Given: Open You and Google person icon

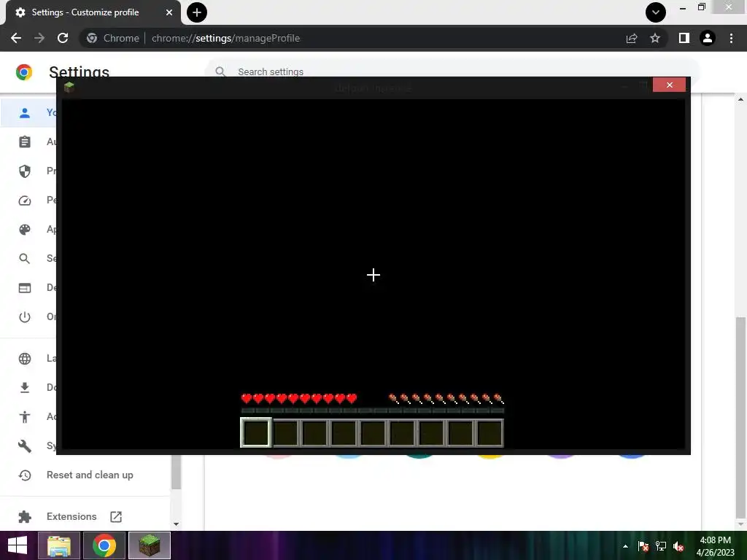Looking at the screenshot, I should (25, 112).
